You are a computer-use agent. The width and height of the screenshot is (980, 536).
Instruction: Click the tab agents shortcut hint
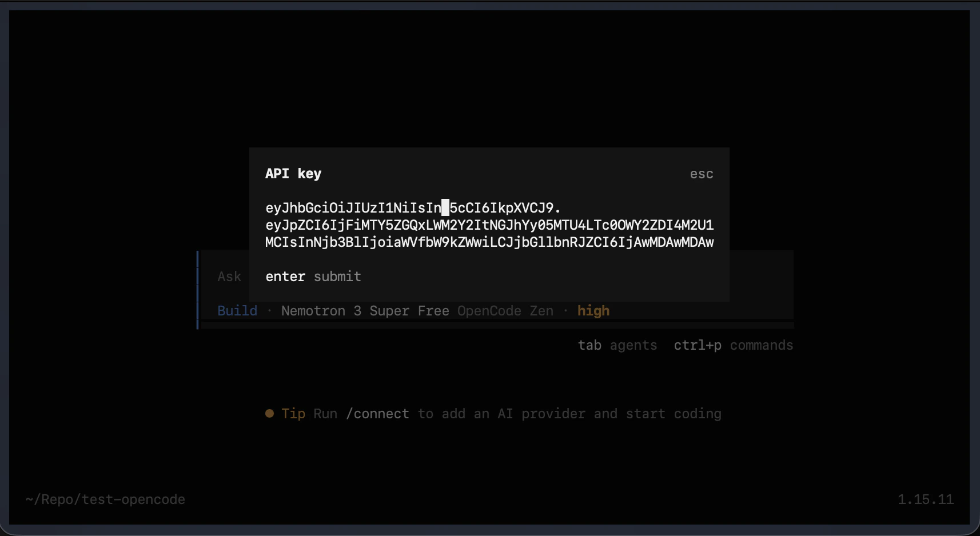pos(618,345)
